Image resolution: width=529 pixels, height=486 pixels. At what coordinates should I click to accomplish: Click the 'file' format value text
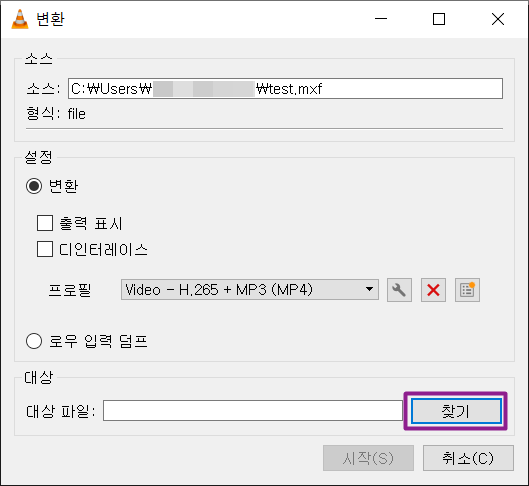click(77, 114)
